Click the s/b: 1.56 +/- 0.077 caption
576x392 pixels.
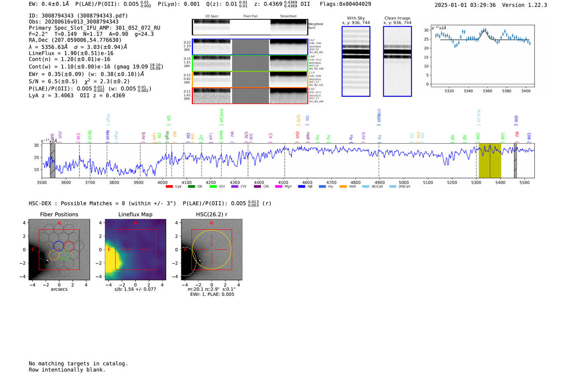(135, 289)
